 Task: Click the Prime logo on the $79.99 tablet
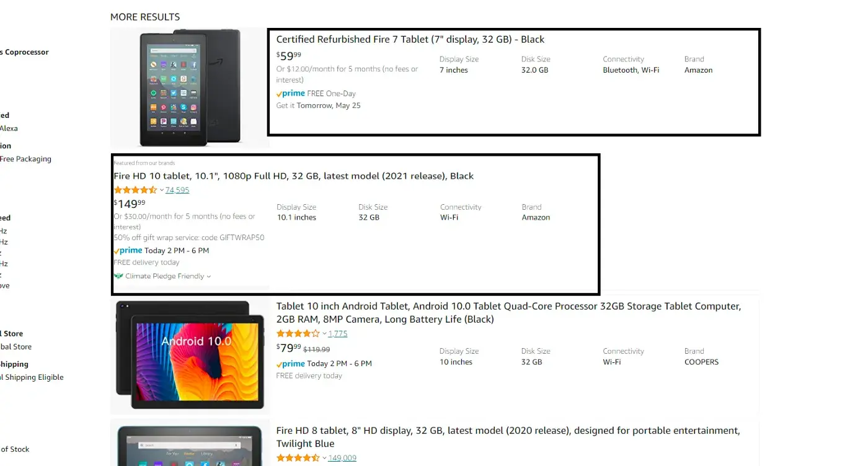click(290, 364)
